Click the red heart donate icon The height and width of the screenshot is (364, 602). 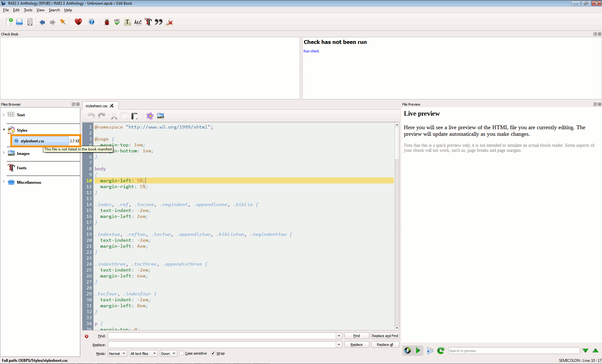78,22
